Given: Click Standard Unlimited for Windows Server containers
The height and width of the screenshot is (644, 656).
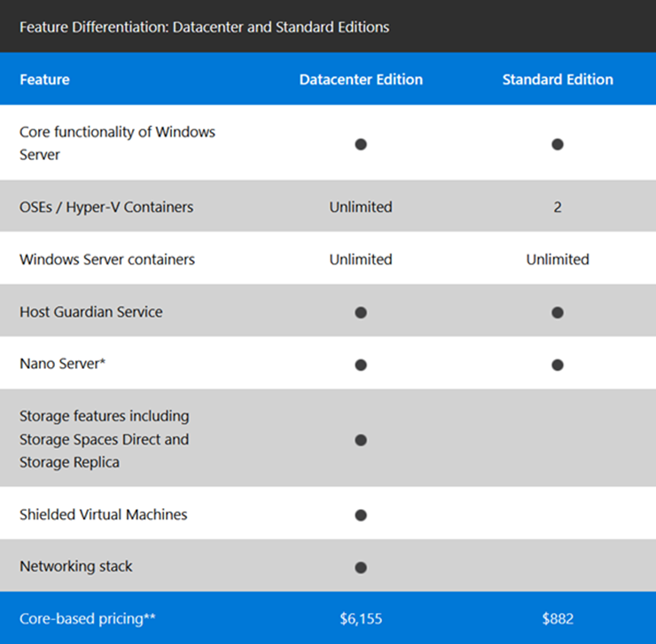Looking at the screenshot, I should click(x=558, y=259).
